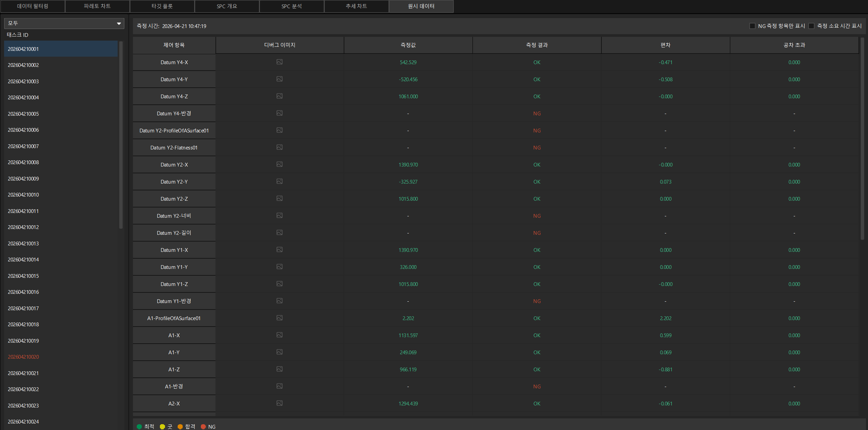This screenshot has width=868, height=430.
Task: Click the measurement table vertical scrollbar
Action: coord(863,138)
